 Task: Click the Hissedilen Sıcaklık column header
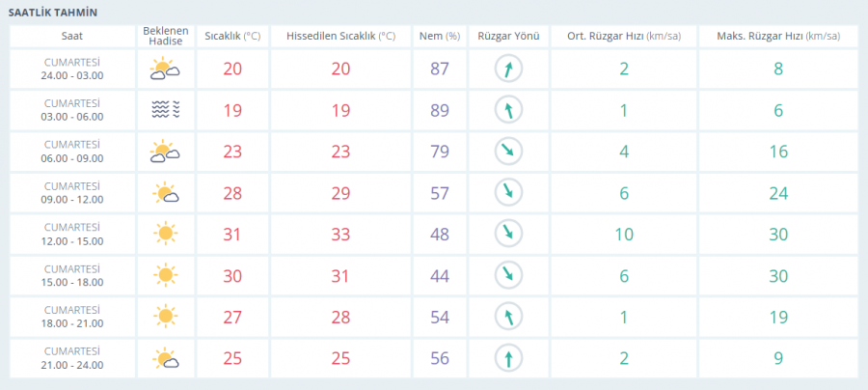point(341,37)
